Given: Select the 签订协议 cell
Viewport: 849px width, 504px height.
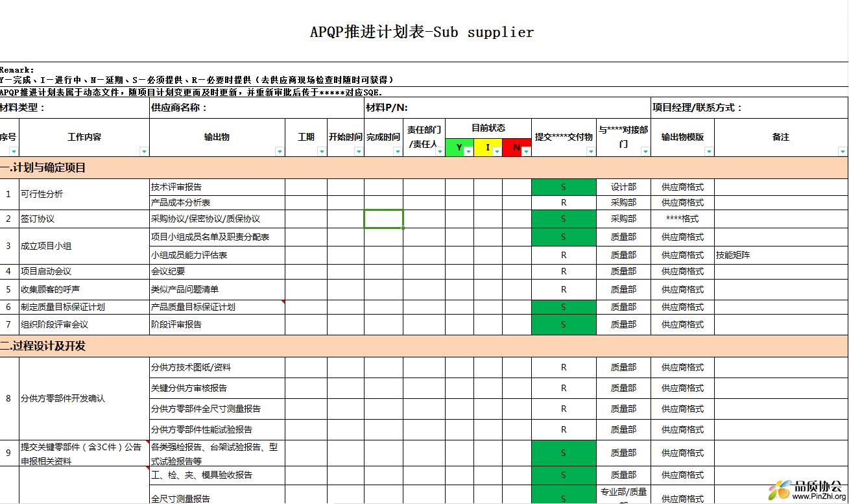Looking at the screenshot, I should click(84, 219).
